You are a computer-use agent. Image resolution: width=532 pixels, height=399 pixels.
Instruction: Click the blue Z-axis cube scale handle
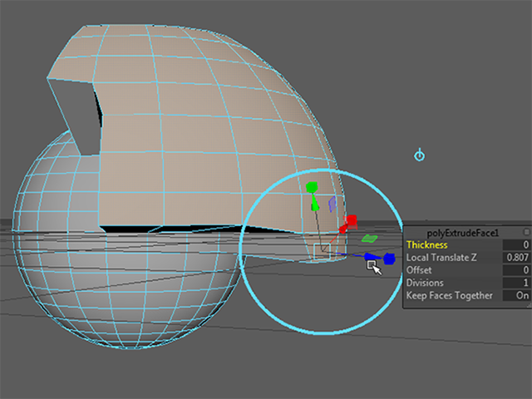389,259
